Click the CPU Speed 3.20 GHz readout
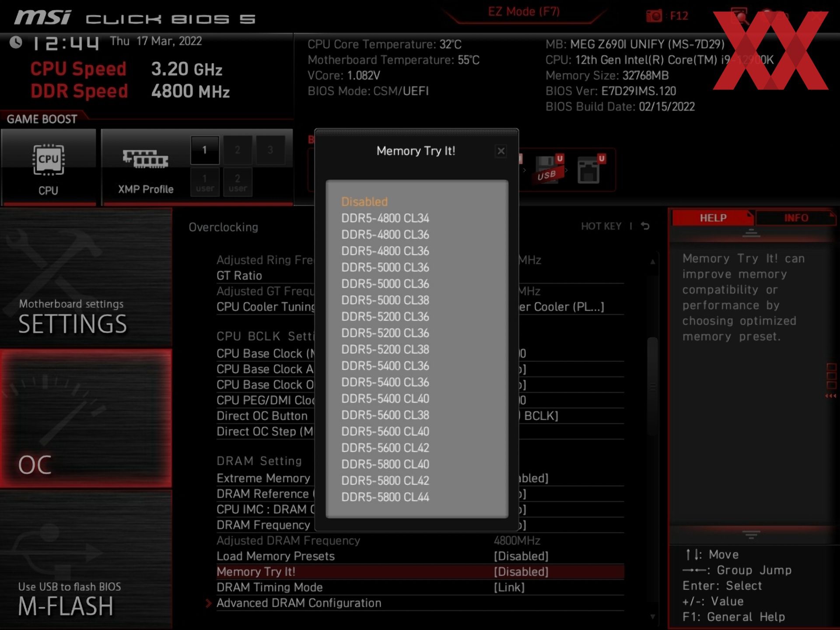Screen dimensions: 840x630 click(x=126, y=69)
